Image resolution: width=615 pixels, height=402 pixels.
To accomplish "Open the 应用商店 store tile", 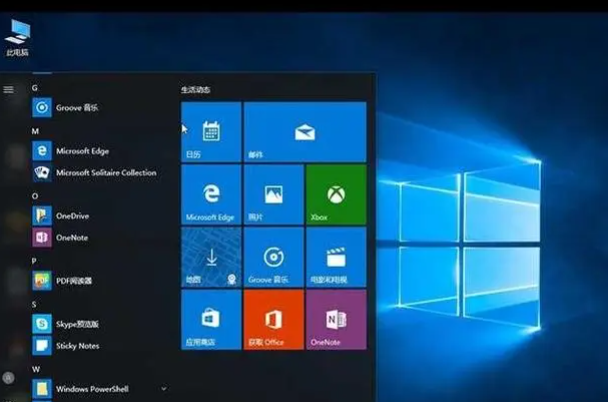I will click(211, 320).
